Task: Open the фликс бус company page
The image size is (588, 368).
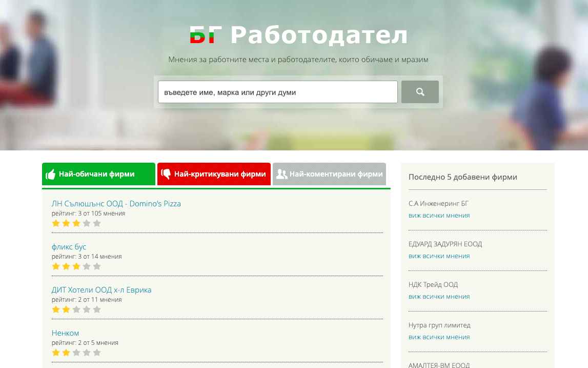Action: 69,246
